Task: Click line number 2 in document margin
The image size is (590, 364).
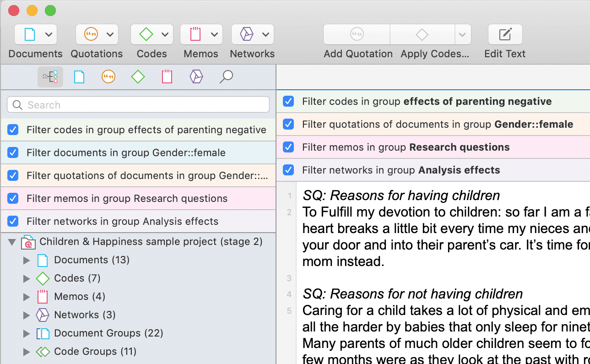Action: pos(289,212)
